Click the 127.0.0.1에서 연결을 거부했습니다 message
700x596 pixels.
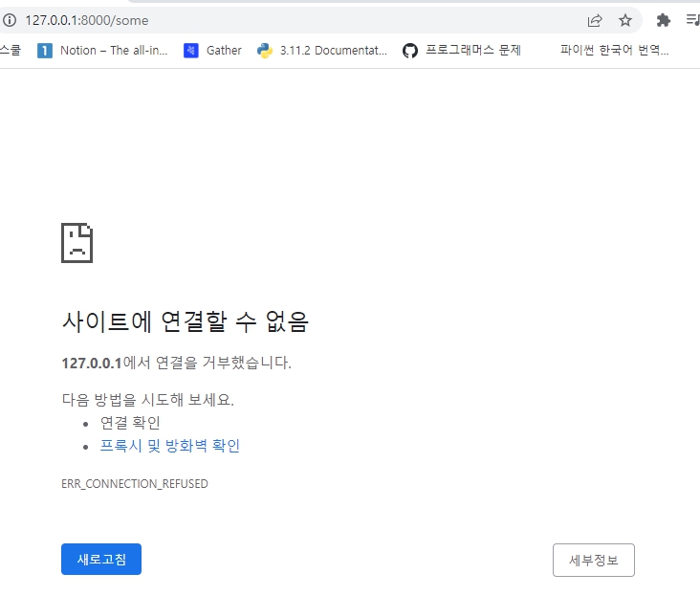click(x=176, y=363)
